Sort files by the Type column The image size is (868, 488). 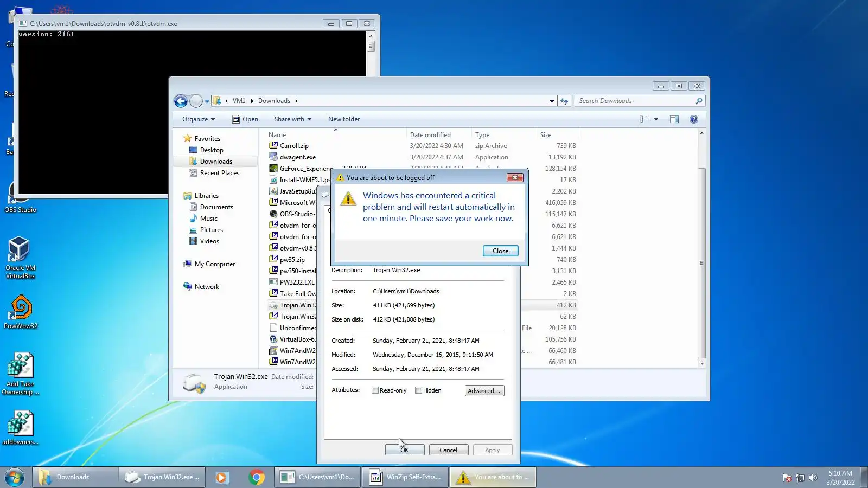[504, 135]
